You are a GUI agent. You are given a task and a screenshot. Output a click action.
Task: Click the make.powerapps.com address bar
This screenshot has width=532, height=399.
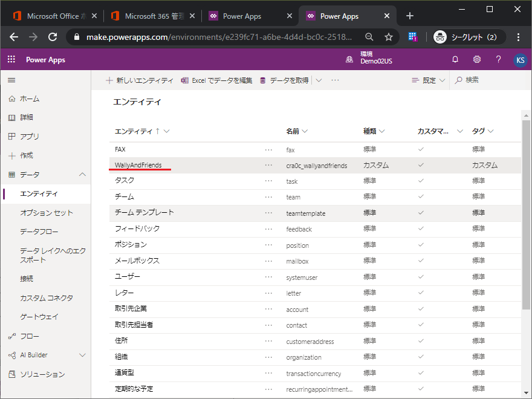click(219, 37)
